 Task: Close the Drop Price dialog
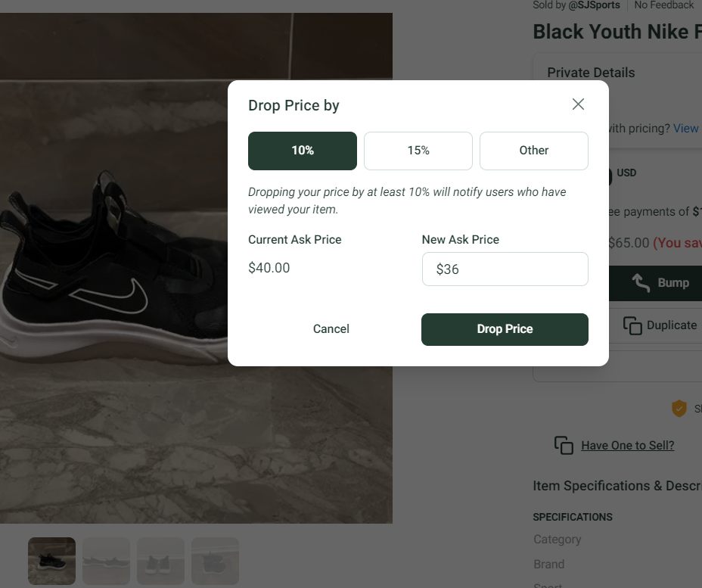click(x=578, y=104)
